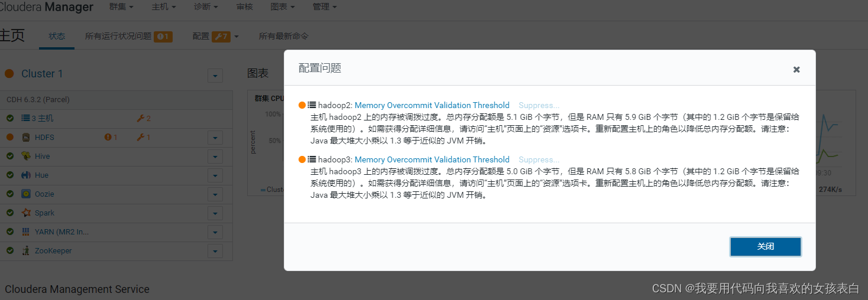Open the Hive service

pos(42,156)
